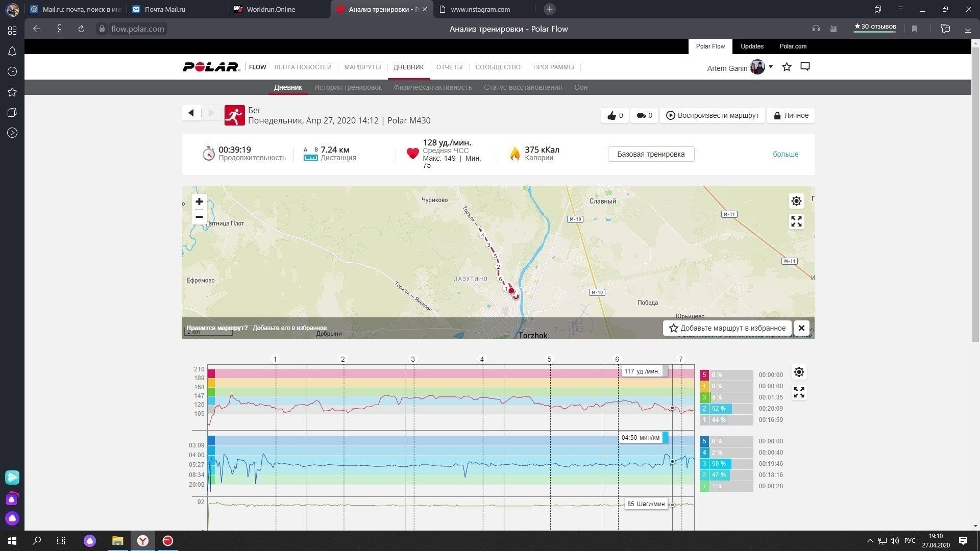The image size is (980, 551).
Task: Click the Воспроизвести маршрут button
Action: (713, 115)
